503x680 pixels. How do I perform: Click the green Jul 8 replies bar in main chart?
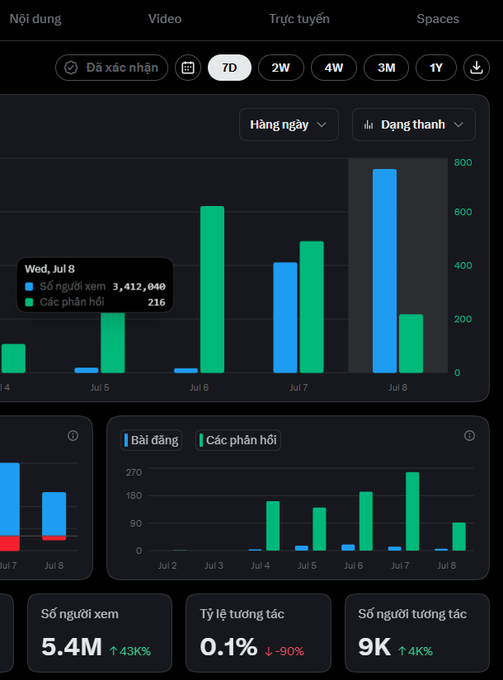tap(411, 343)
